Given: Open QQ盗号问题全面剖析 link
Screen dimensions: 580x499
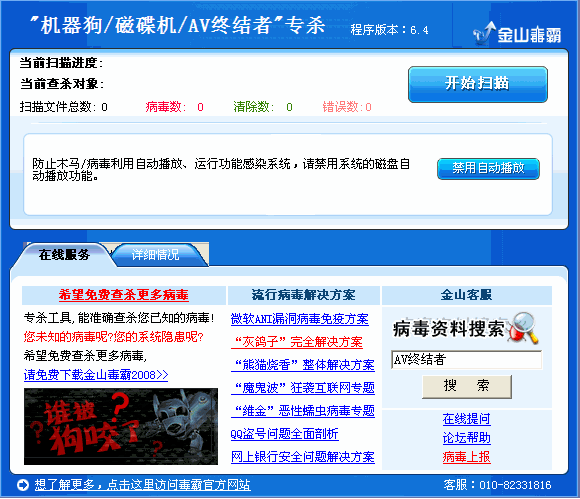Looking at the screenshot, I should point(284,434).
